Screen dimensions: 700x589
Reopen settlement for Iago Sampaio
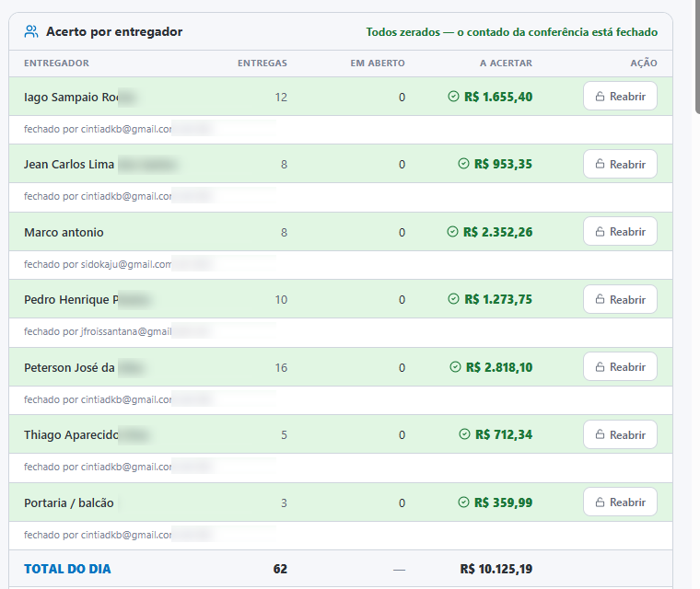[x=620, y=96]
